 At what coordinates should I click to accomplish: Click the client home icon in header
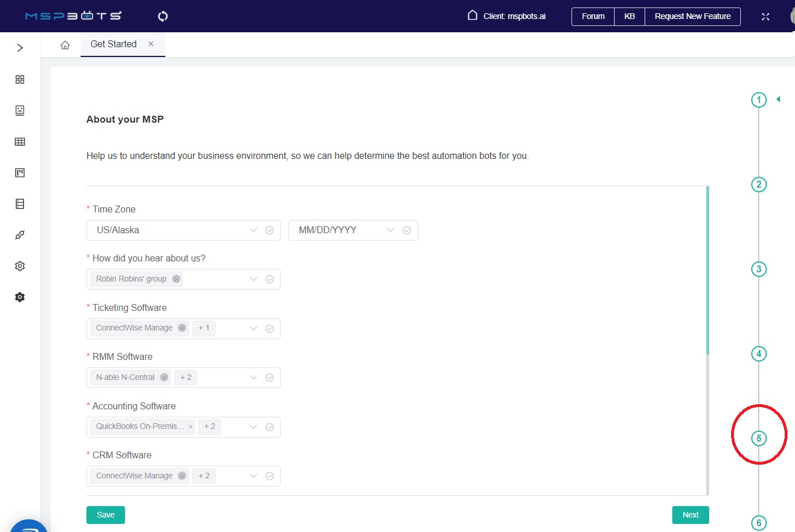(x=472, y=16)
